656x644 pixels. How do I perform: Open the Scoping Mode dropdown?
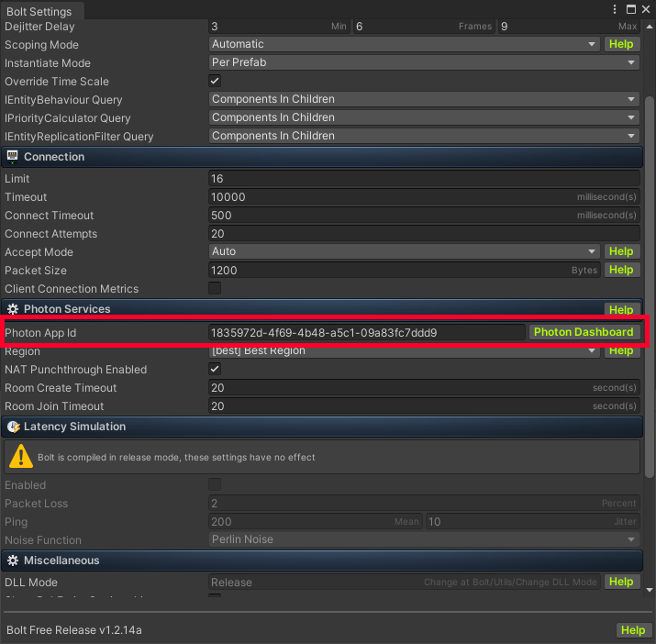pos(404,44)
